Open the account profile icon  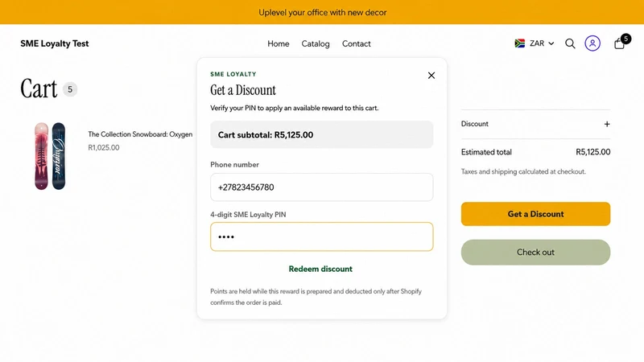click(x=592, y=43)
